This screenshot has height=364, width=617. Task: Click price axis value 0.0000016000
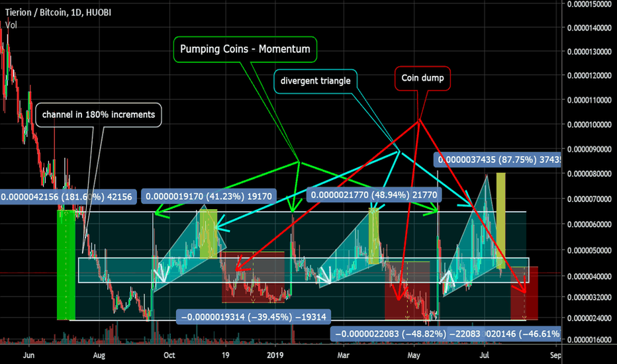point(589,340)
